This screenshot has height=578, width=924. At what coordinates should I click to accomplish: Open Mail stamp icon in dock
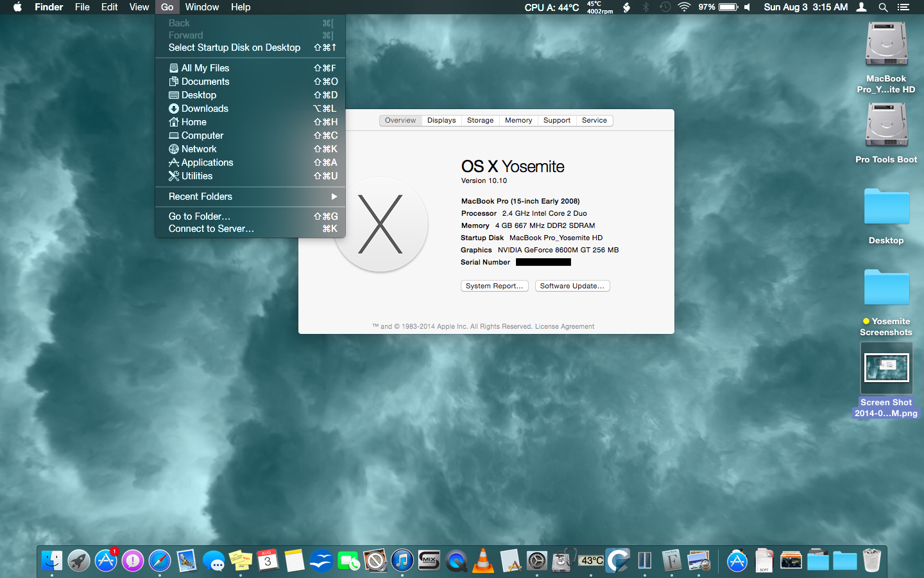187,561
